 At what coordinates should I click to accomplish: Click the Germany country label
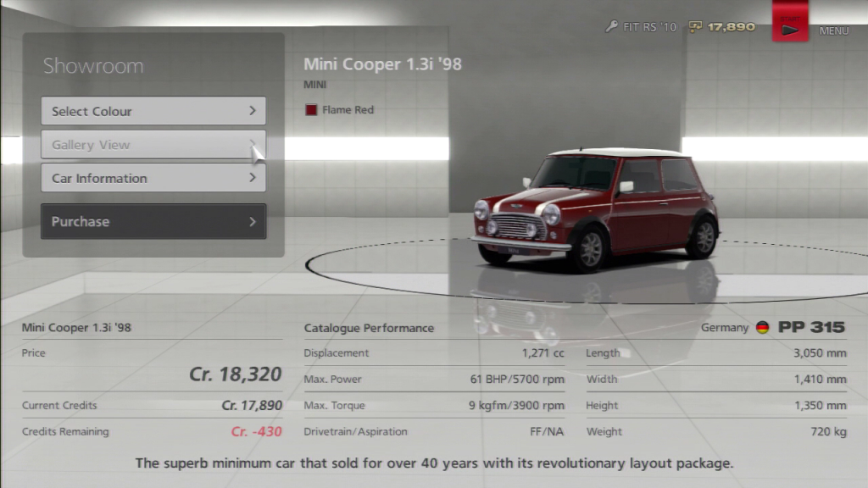coord(725,328)
